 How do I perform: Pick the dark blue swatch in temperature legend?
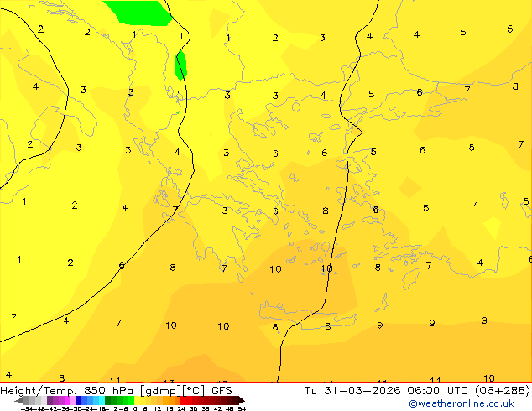(79, 400)
